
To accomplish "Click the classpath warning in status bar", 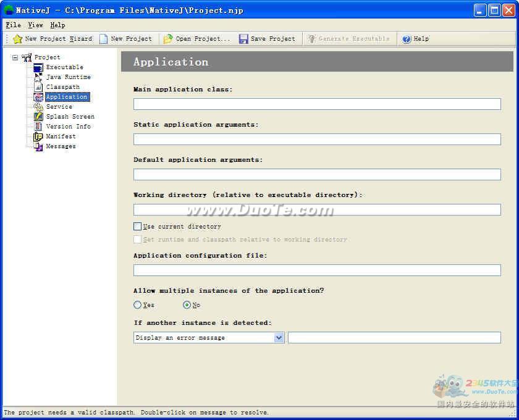I will click(136, 413).
